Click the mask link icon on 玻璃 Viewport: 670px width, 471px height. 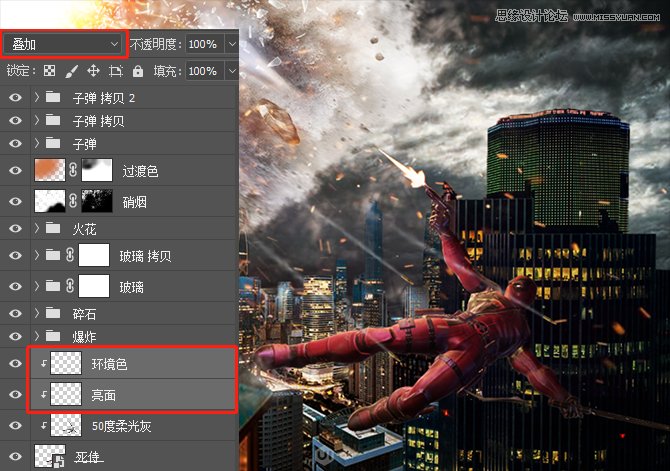70,286
